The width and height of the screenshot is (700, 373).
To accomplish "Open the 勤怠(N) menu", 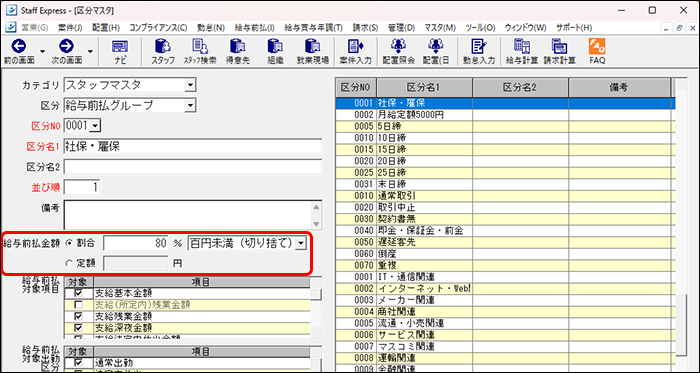I will coord(210,27).
